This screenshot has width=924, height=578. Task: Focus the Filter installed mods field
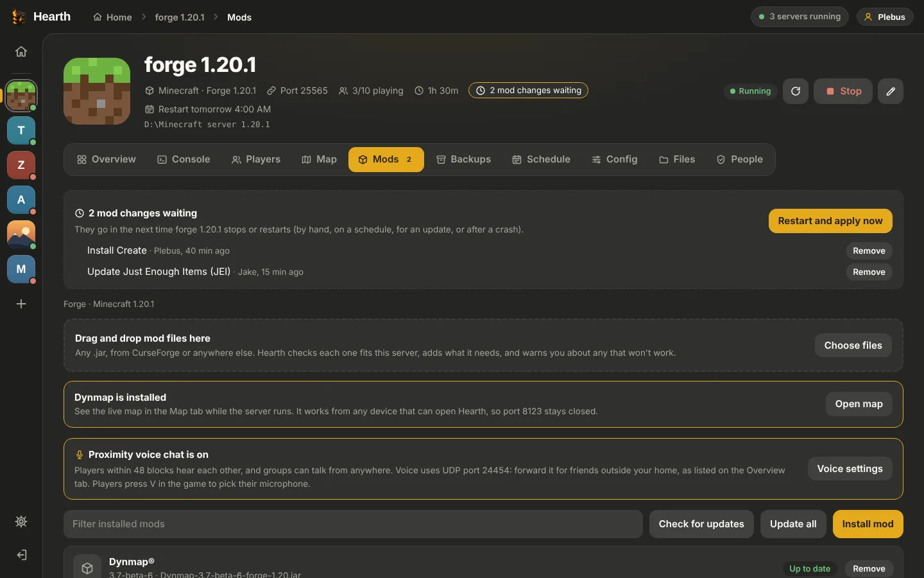point(353,524)
